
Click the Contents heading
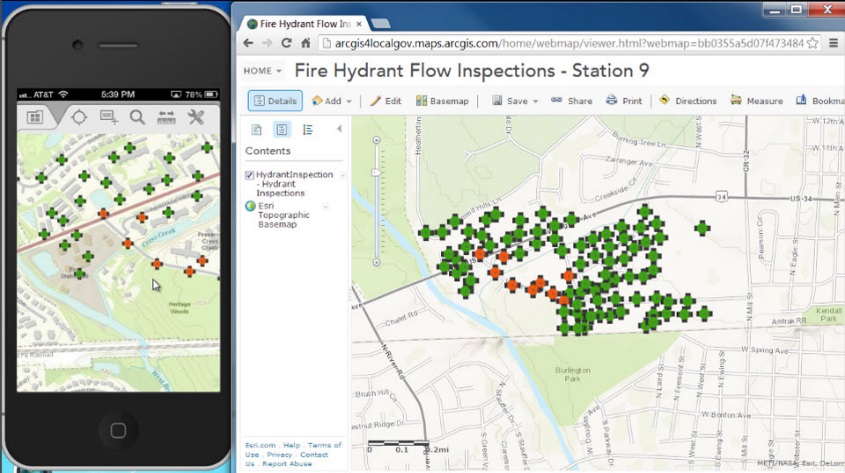click(268, 151)
